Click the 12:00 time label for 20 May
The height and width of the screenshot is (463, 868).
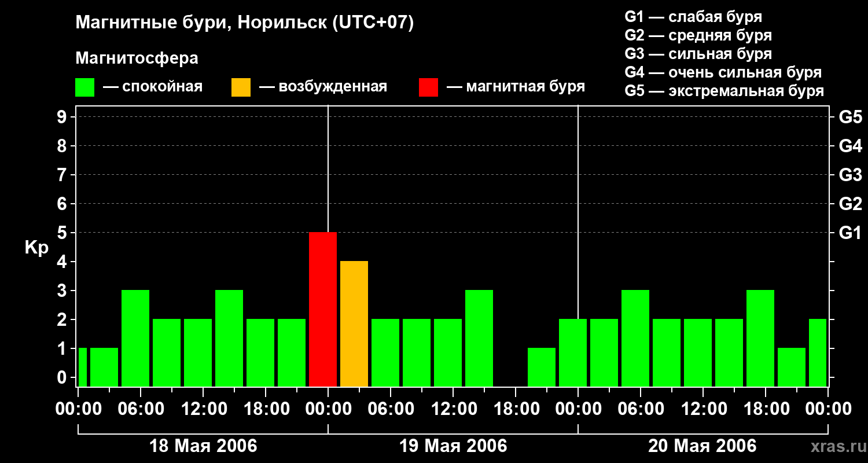click(x=703, y=409)
